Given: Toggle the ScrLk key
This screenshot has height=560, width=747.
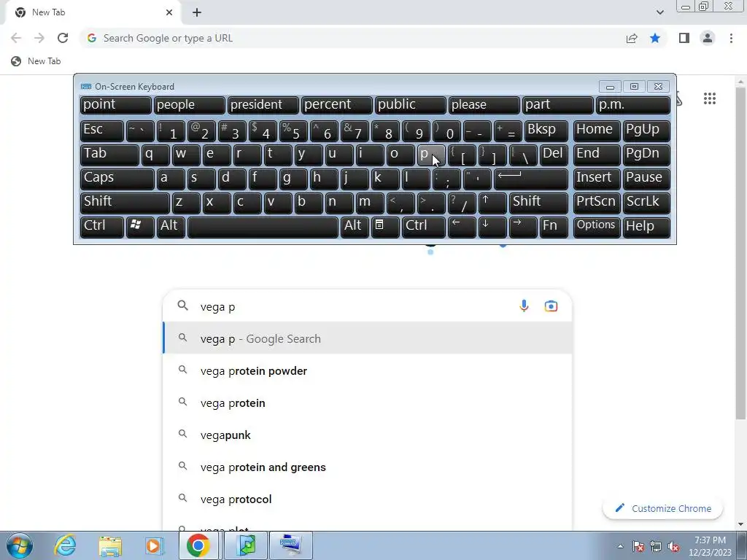Looking at the screenshot, I should click(646, 203).
